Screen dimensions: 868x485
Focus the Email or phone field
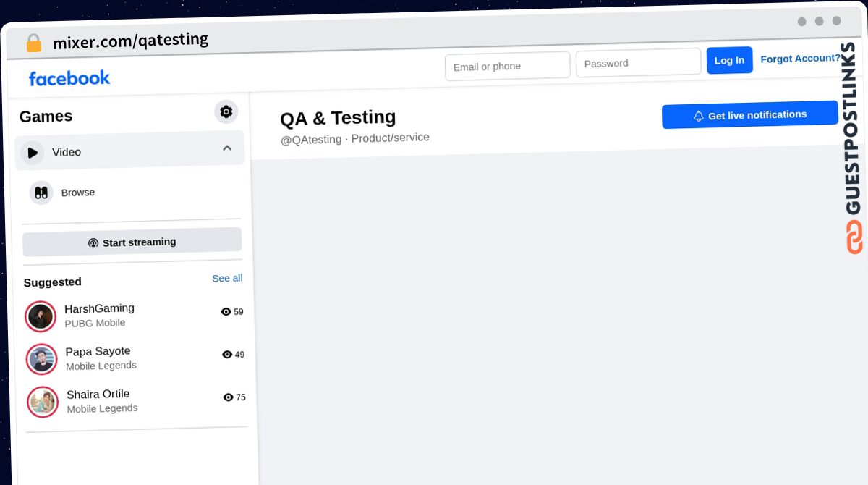(x=508, y=66)
